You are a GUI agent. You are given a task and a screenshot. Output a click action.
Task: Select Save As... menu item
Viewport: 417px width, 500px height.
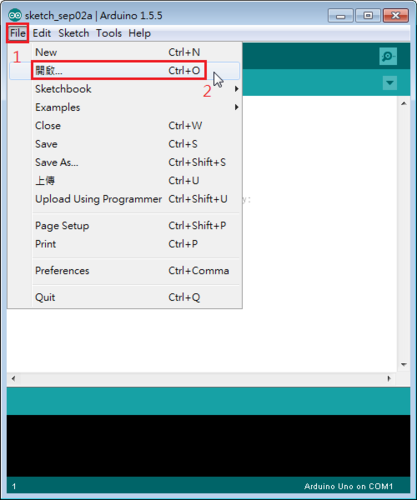tap(124, 162)
